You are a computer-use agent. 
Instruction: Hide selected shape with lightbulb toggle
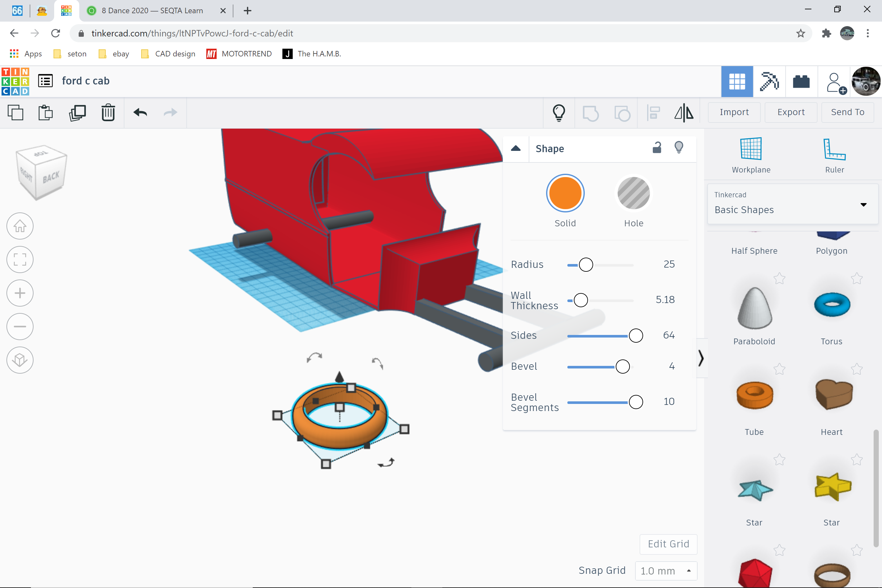(x=679, y=148)
